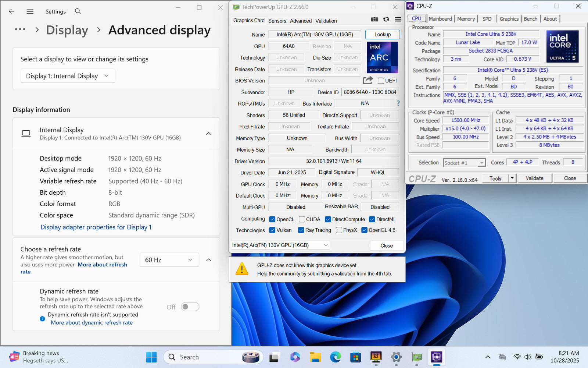The image size is (588, 368).
Task: Open the Settings navigation hamburger menu
Action: click(30, 11)
